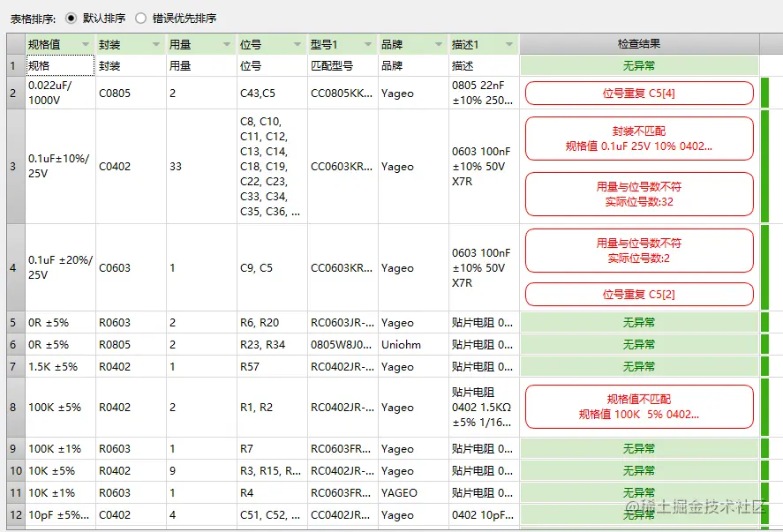Click the 100K ±5% spec cell

point(60,408)
